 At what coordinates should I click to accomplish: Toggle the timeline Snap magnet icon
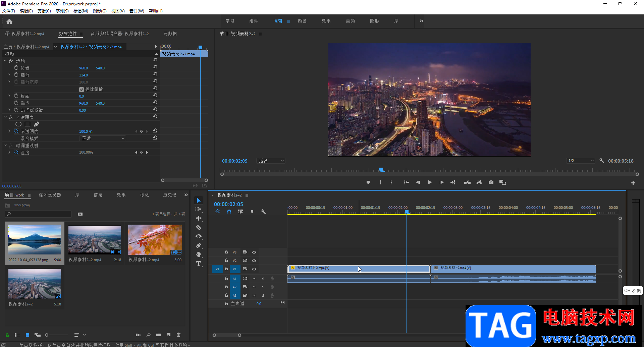[229, 212]
